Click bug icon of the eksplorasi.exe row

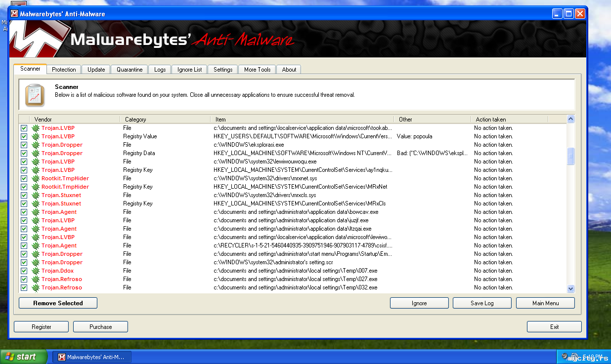click(x=36, y=145)
